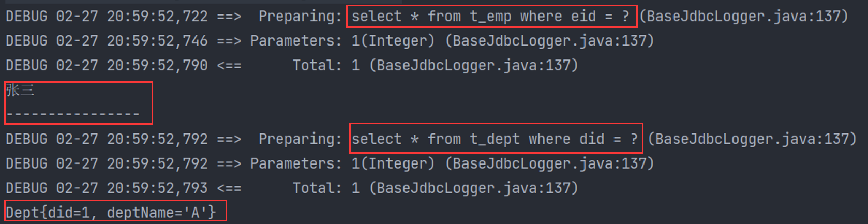Click the 张三 output text
The width and height of the screenshot is (868, 224).
click(20, 91)
